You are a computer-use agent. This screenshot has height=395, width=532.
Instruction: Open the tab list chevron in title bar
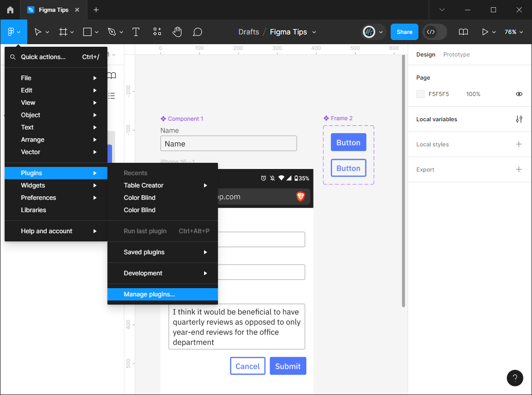(442, 10)
